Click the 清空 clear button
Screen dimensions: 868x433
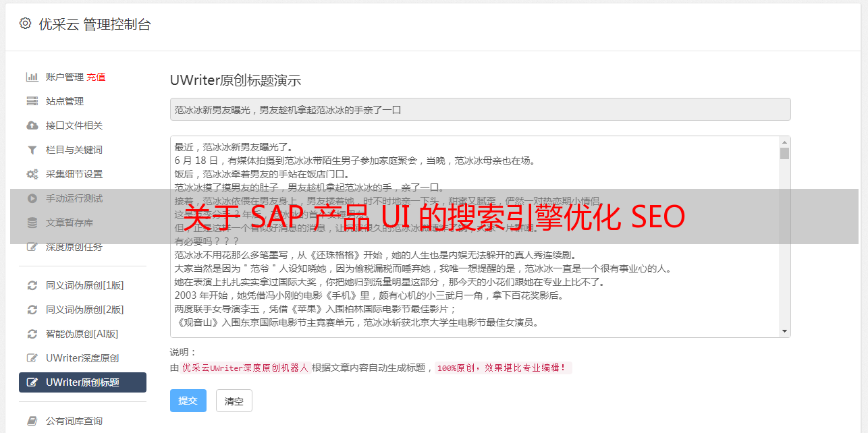[x=234, y=401]
